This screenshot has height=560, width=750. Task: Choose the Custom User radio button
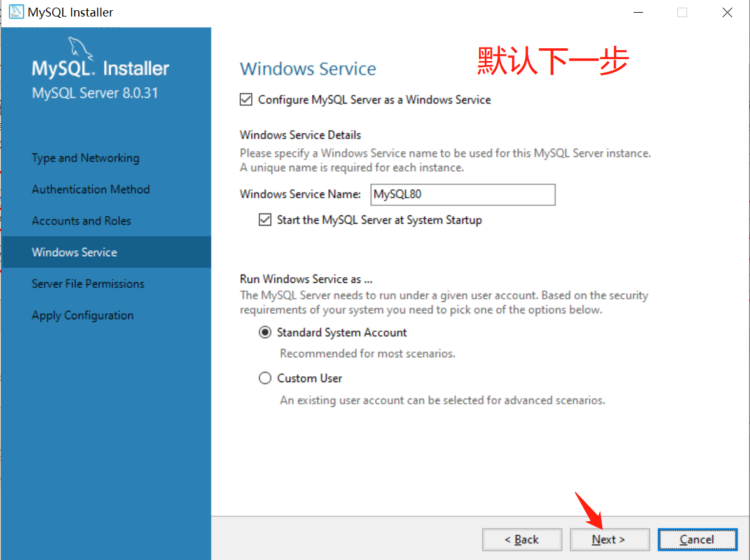click(x=265, y=378)
